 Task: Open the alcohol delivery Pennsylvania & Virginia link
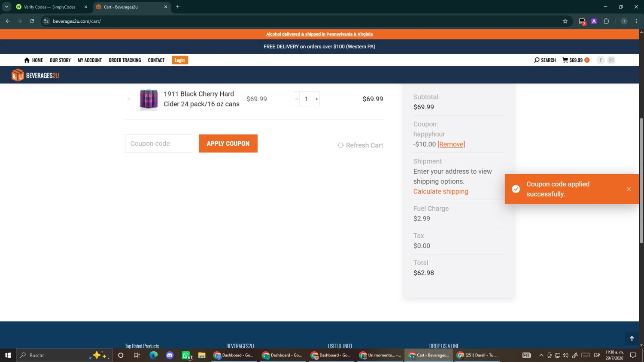(319, 34)
